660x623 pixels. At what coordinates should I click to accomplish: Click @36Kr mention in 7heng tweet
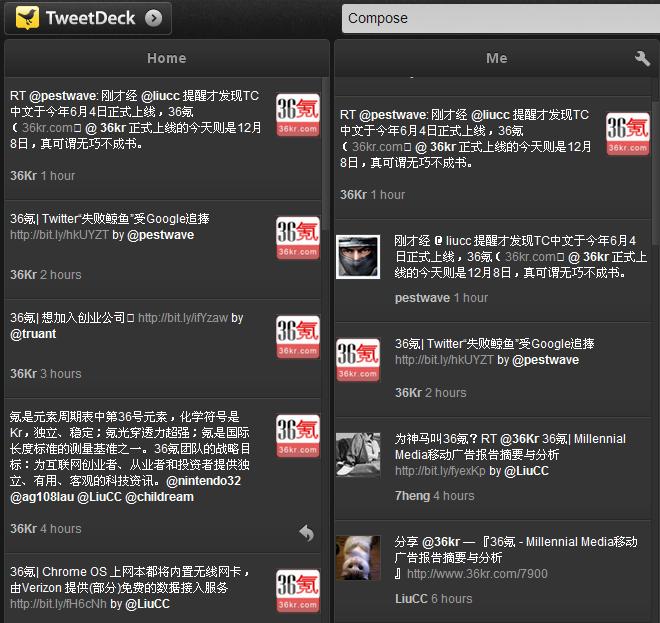coord(519,439)
